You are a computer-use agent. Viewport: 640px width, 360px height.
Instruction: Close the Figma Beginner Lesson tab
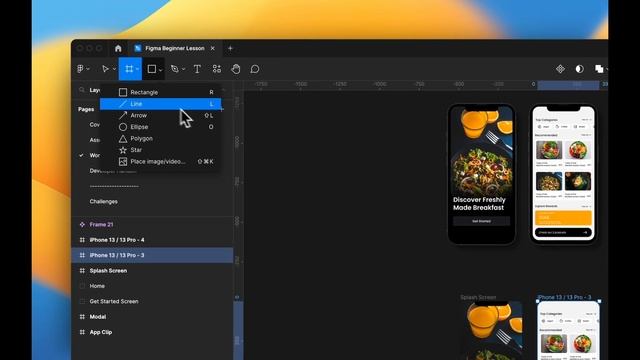(x=213, y=48)
